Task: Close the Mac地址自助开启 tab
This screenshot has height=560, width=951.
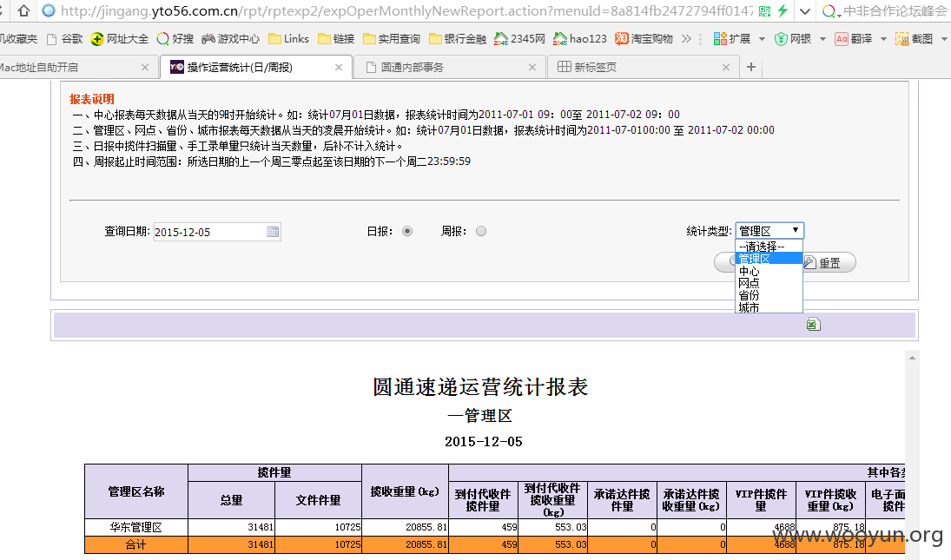Action: click(x=144, y=67)
